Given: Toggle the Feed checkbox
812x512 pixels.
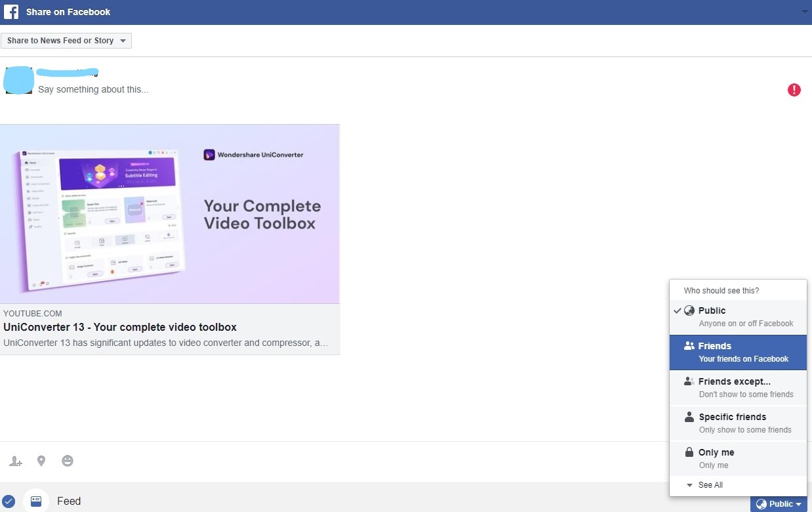Looking at the screenshot, I should coord(9,501).
